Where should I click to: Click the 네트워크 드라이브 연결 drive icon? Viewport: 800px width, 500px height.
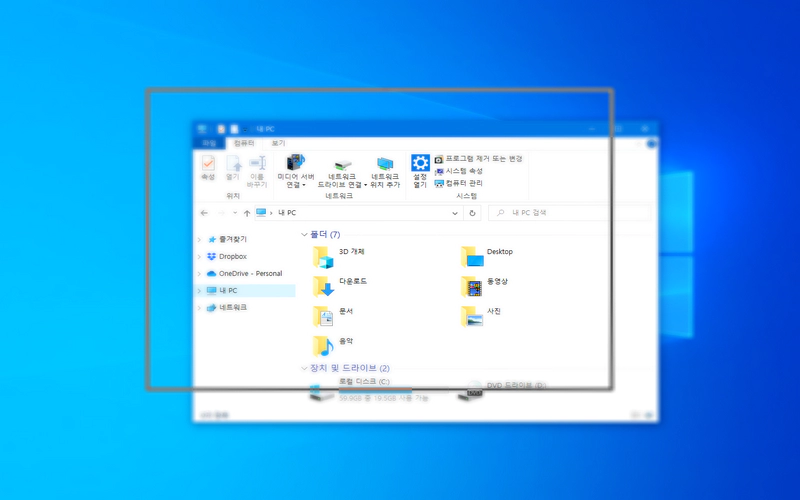(342, 165)
